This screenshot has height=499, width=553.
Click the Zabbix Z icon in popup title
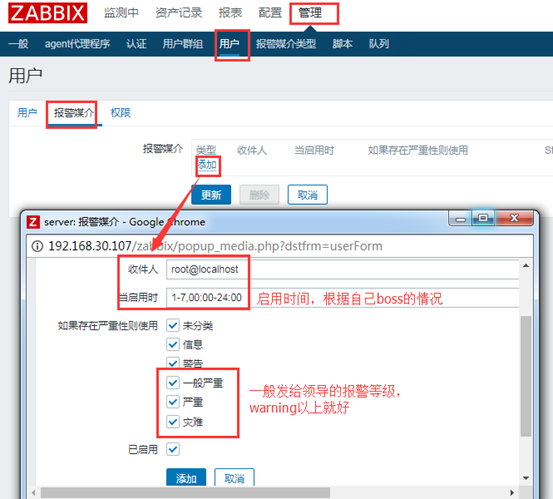tap(33, 222)
